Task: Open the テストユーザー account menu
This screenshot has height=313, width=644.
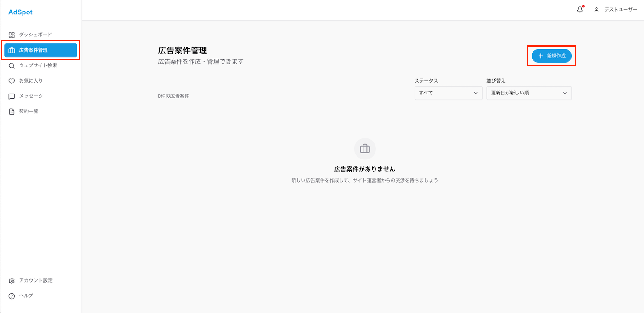Action: point(621,10)
